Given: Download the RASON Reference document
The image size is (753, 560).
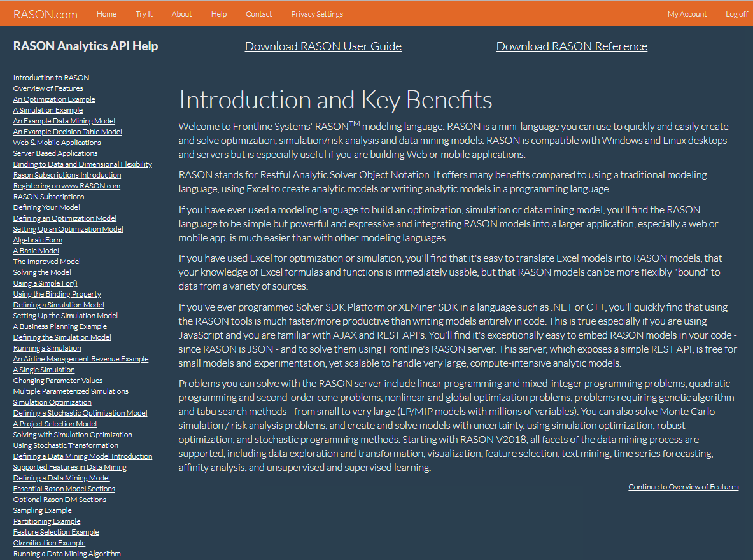Looking at the screenshot, I should [x=572, y=46].
